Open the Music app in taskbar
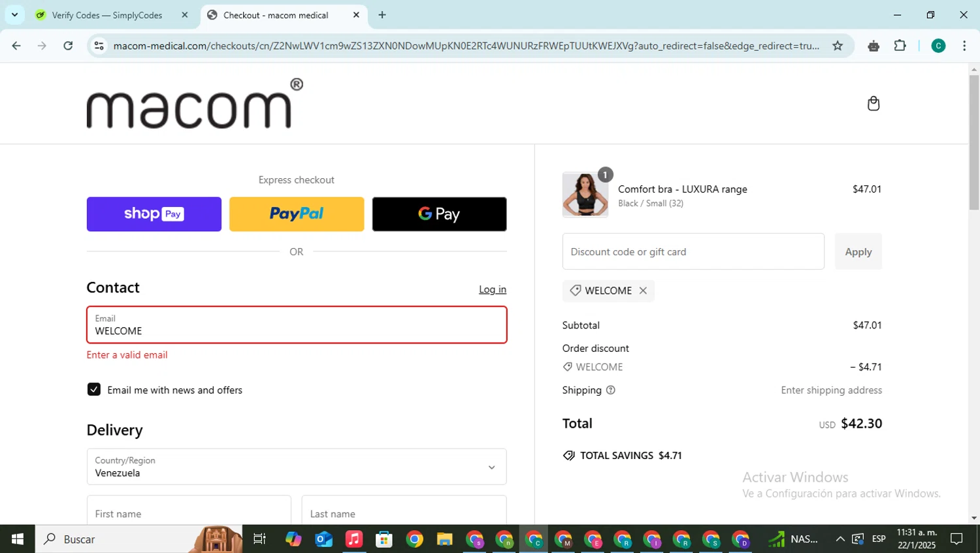The image size is (980, 553). click(354, 539)
